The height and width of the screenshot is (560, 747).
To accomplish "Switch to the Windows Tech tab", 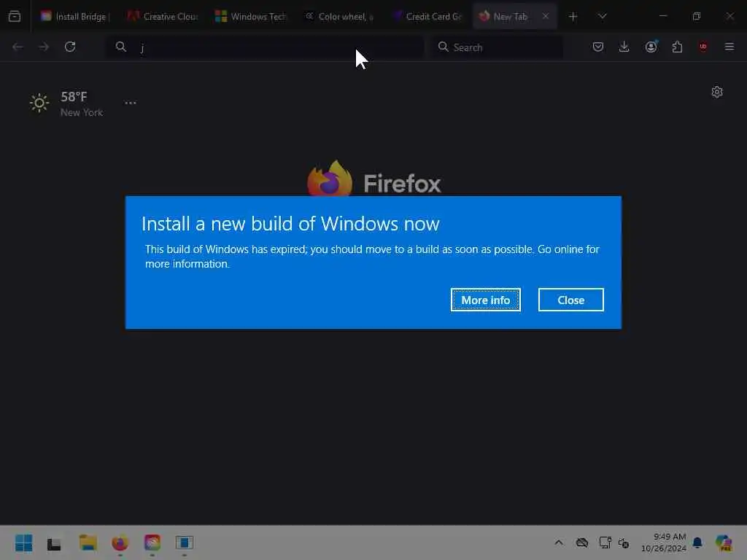I will [x=251, y=17].
